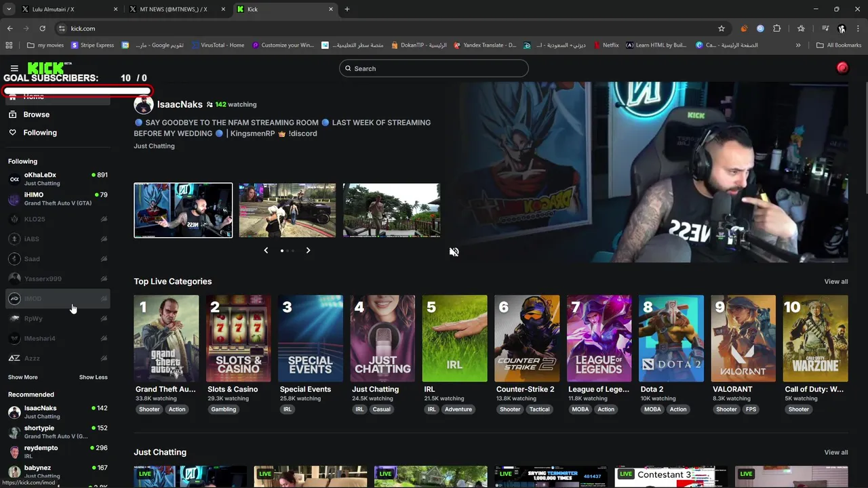Viewport: 868px width, 488px height.
Task: Open new browser tab
Action: [x=347, y=9]
